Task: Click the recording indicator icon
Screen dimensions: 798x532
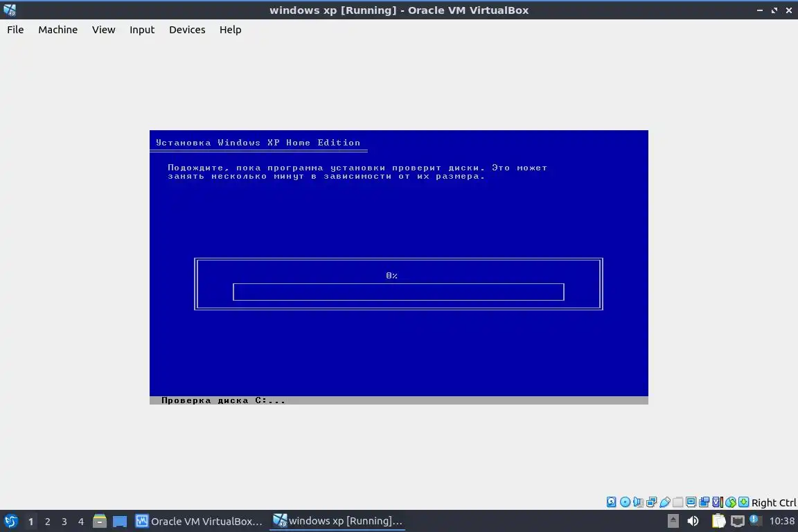Action: (x=704, y=502)
